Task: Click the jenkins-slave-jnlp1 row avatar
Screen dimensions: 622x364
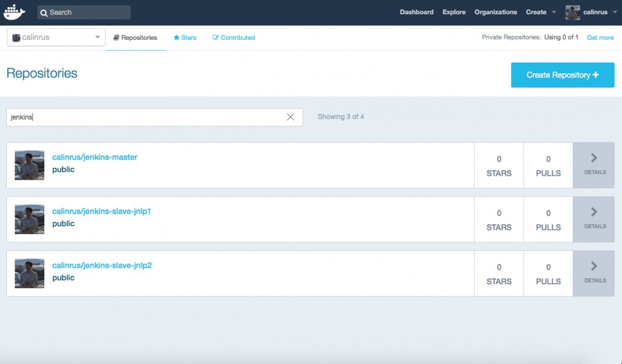Action: pos(29,219)
